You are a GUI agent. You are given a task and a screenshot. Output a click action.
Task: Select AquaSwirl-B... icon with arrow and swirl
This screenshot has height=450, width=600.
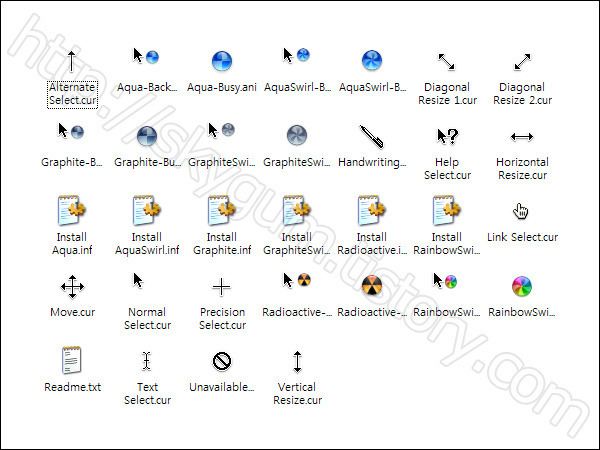(x=296, y=55)
